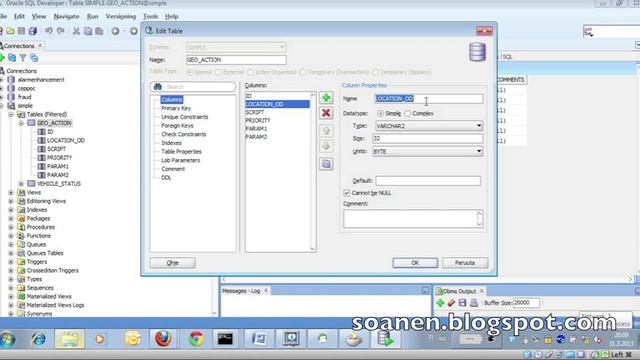Image resolution: width=640 pixels, height=360 pixels.
Task: Click the Redo toolbar icon
Action: click(61, 31)
